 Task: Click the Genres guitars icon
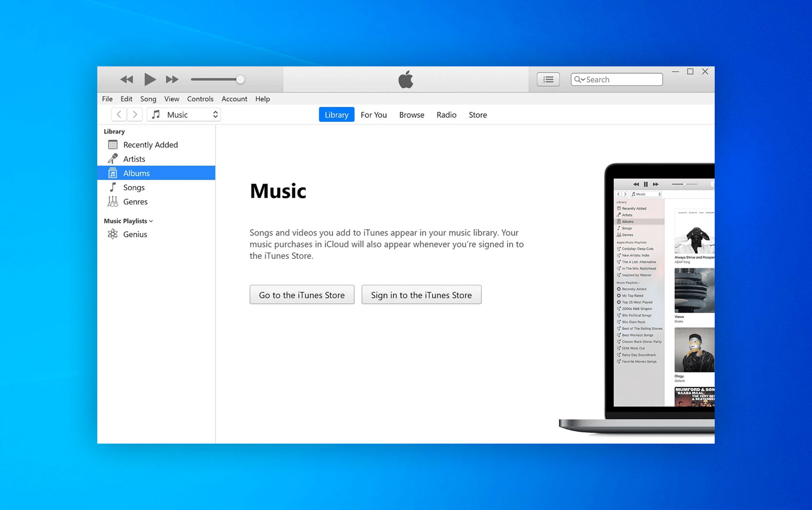tap(113, 201)
